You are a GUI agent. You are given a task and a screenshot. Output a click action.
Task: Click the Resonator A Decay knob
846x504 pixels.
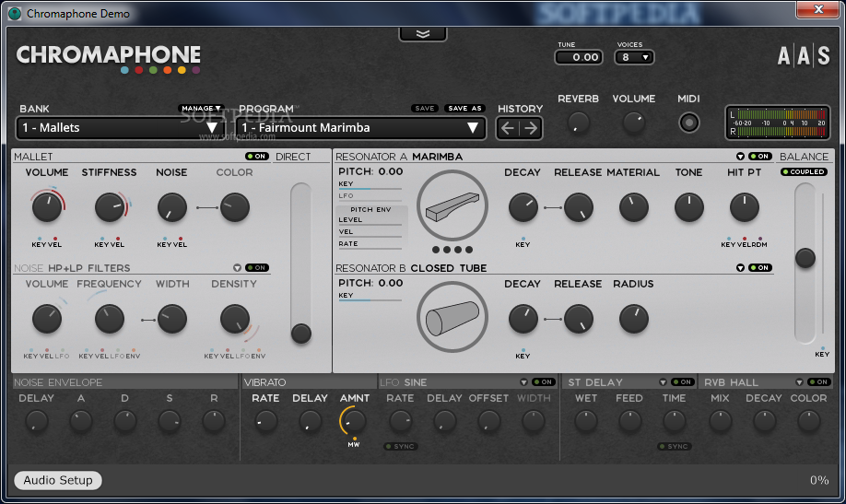point(523,207)
